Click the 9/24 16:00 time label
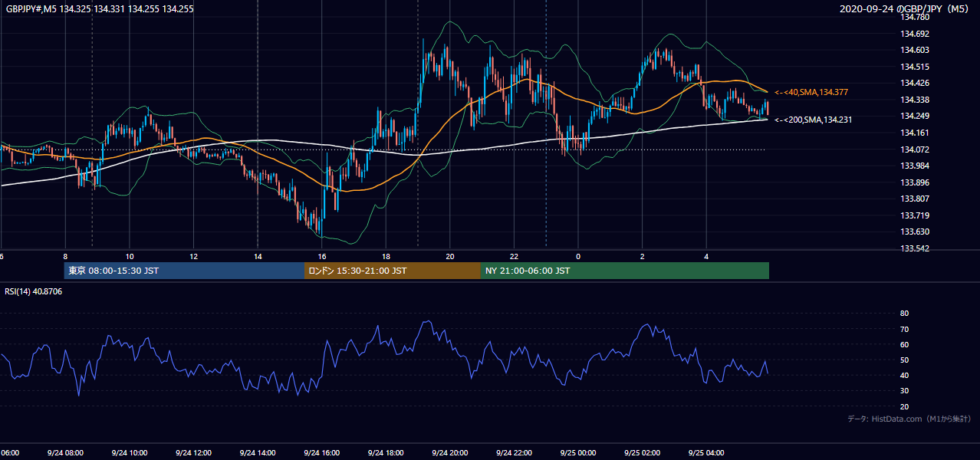 pyautogui.click(x=321, y=453)
